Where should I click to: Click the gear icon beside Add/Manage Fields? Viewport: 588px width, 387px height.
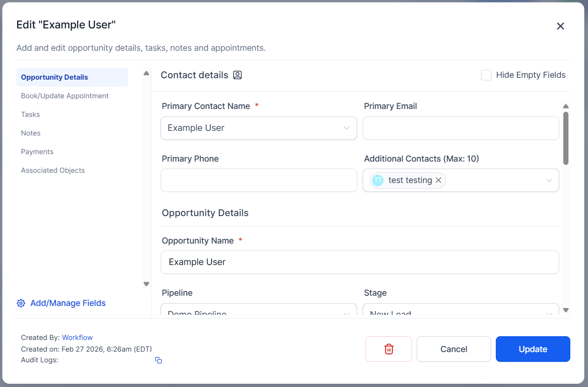[x=21, y=303]
